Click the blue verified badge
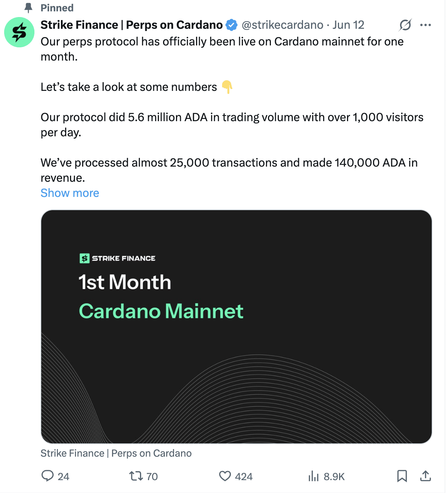Screen dimensions: 448x493 click(x=231, y=25)
